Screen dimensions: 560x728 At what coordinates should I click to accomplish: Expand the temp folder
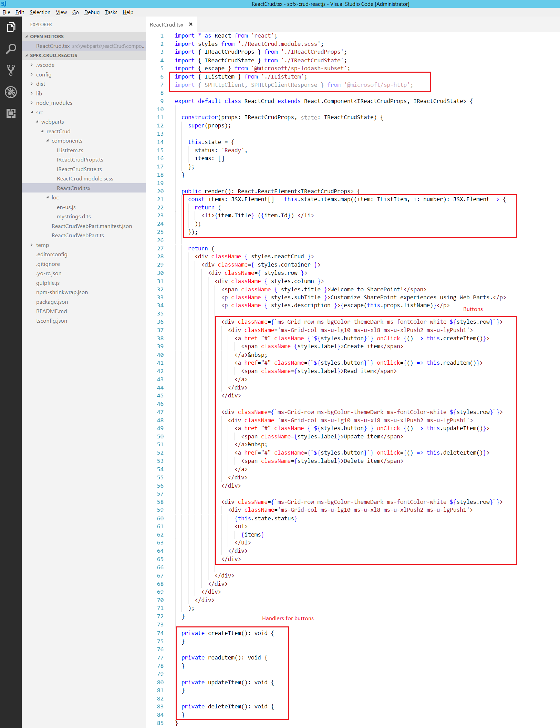[x=42, y=245]
